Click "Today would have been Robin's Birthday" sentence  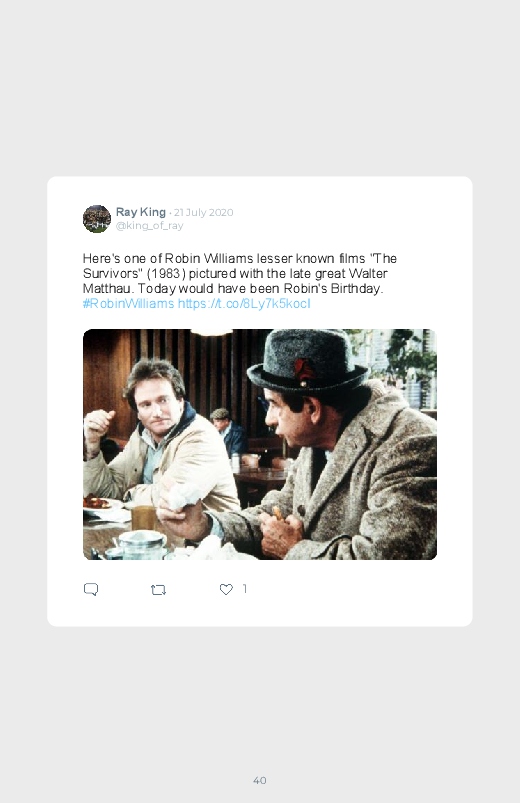tap(260, 289)
